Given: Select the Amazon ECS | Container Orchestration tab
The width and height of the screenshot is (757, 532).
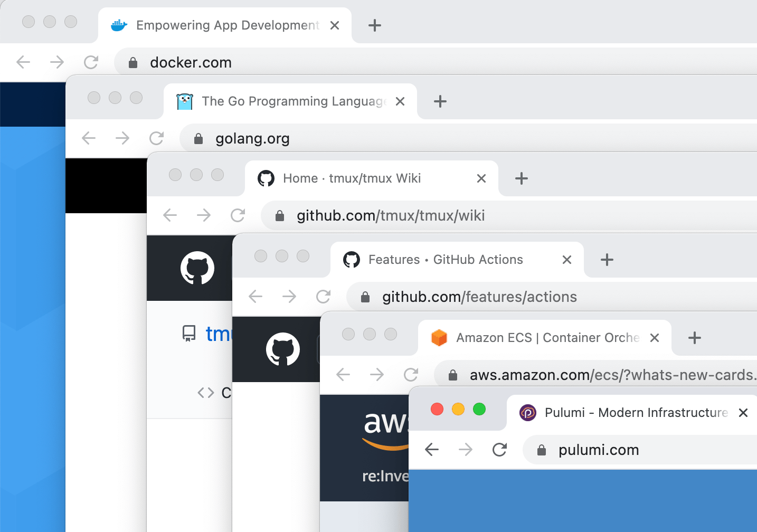Looking at the screenshot, I should (545, 338).
